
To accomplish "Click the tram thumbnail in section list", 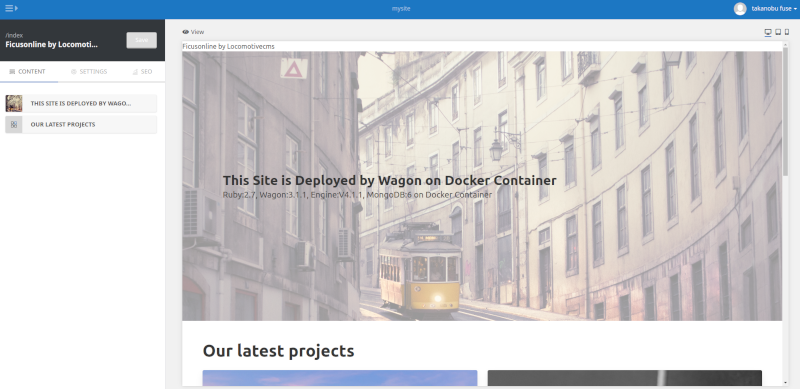I will pyautogui.click(x=14, y=103).
